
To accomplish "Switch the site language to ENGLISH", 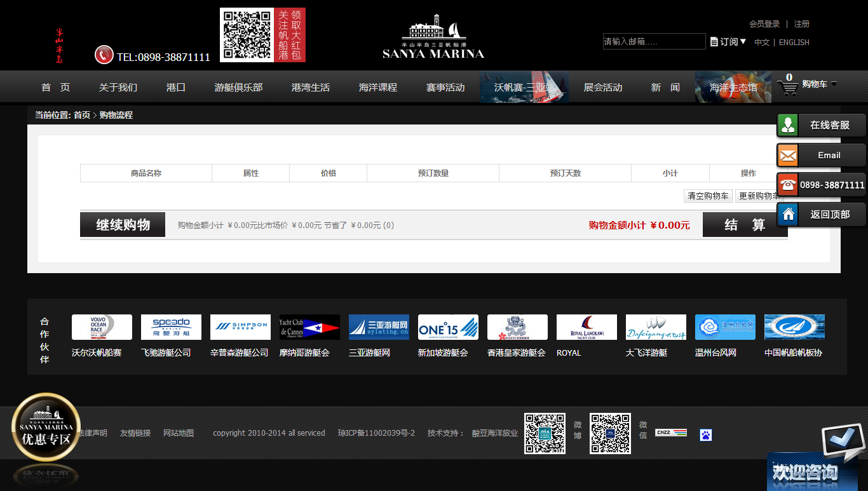I will (x=792, y=42).
